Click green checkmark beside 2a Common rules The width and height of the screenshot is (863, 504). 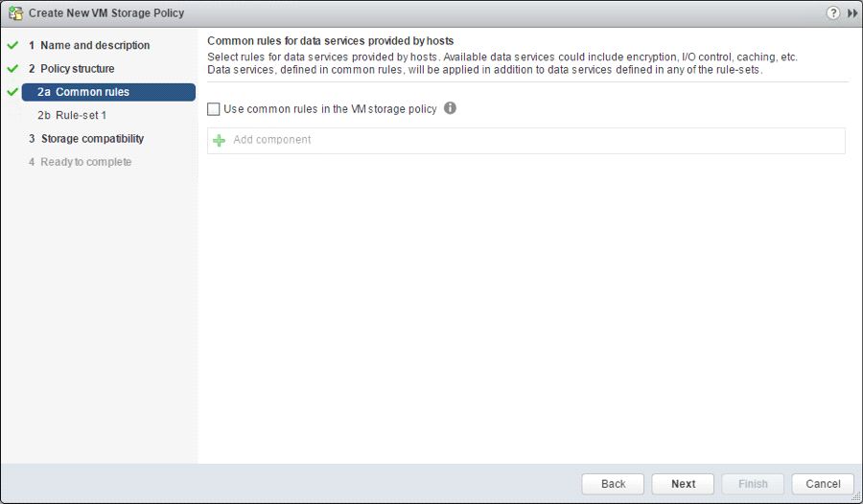point(12,92)
